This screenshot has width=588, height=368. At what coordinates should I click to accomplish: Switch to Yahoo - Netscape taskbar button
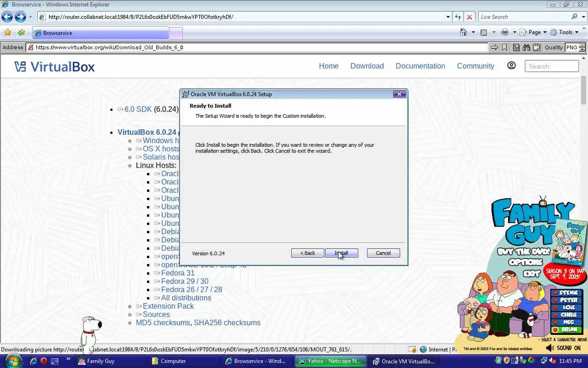coord(331,361)
